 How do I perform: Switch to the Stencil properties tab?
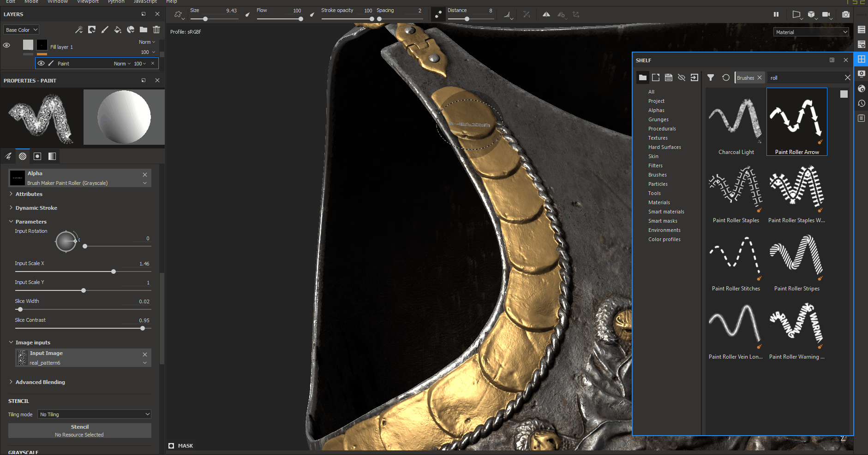click(x=37, y=156)
